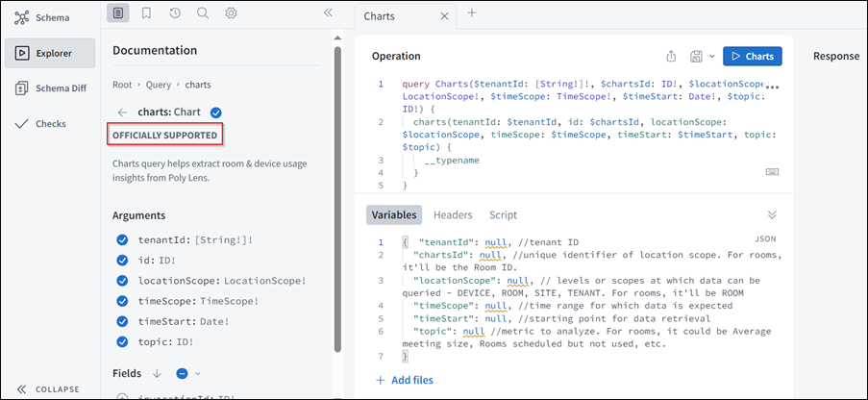
Task: Uncheck the locationScope argument
Action: [122, 281]
